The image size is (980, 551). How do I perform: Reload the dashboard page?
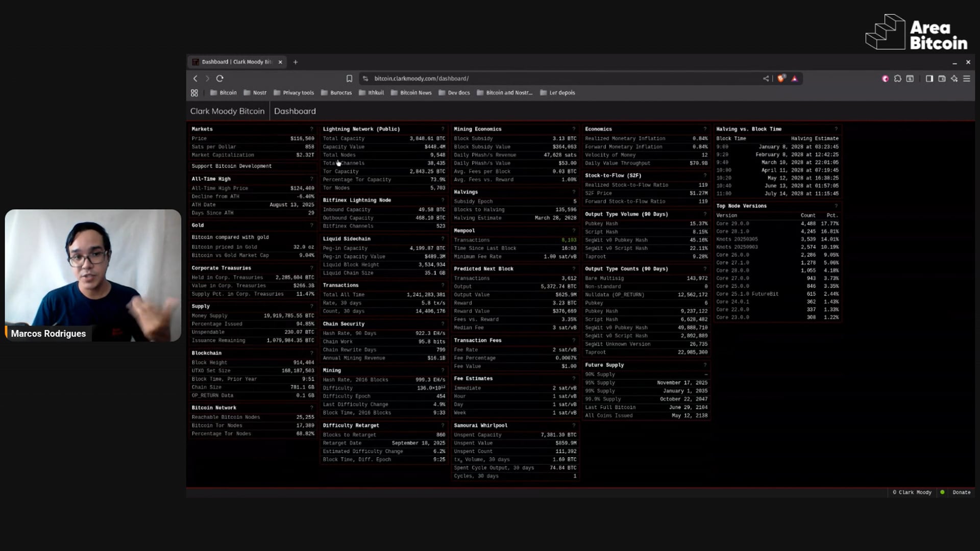220,79
